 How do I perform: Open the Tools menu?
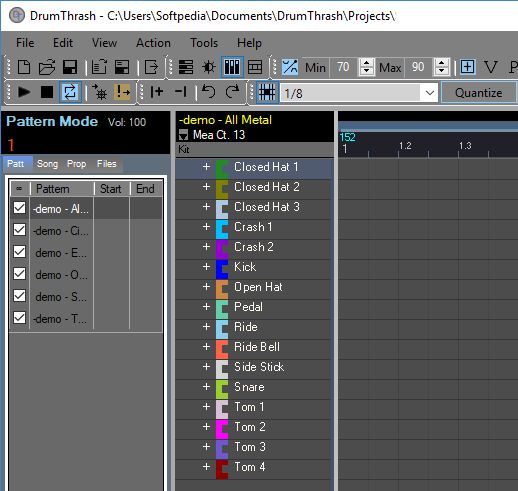[x=204, y=43]
